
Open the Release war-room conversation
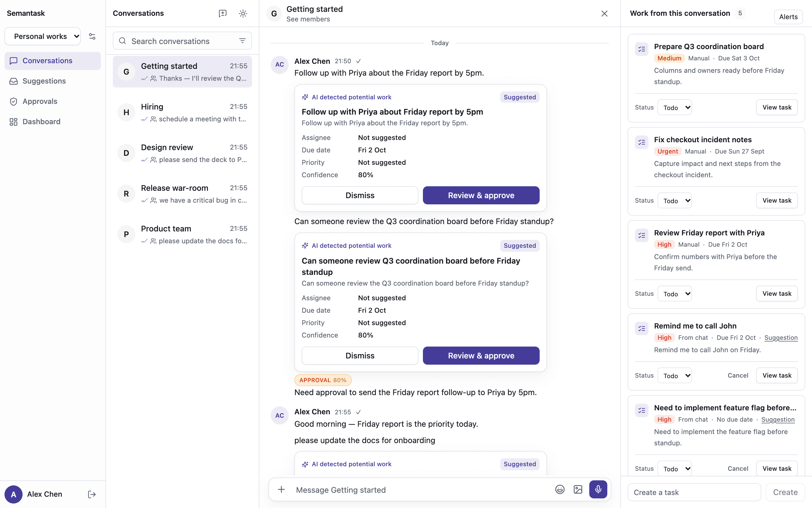182,194
